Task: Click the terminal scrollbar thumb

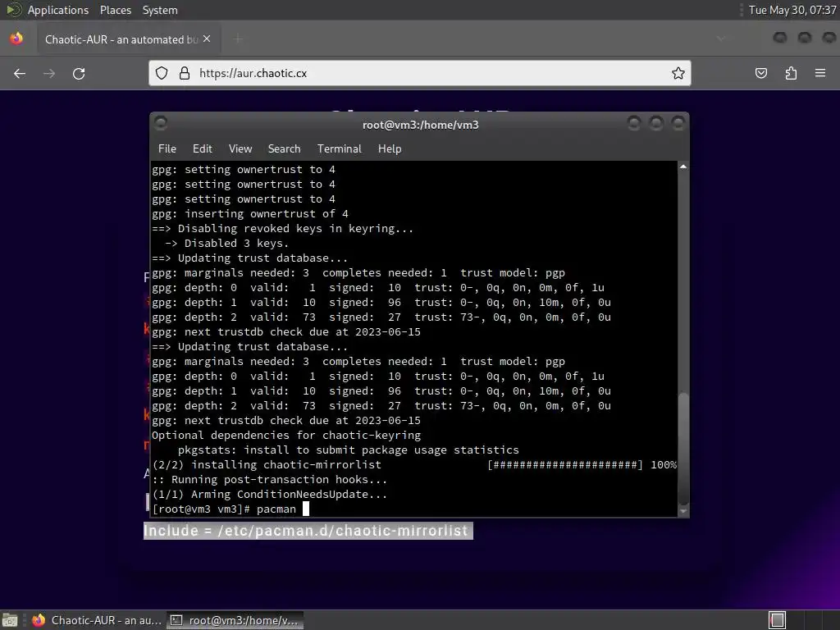Action: tap(683, 448)
